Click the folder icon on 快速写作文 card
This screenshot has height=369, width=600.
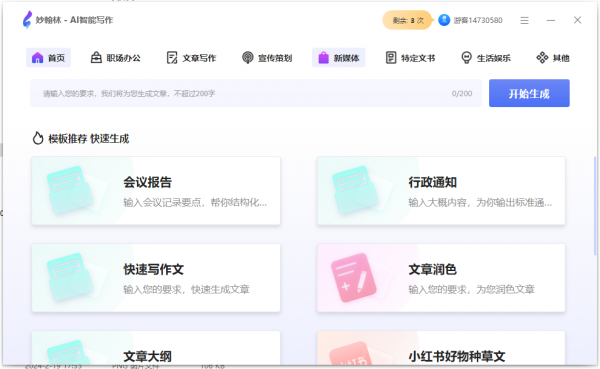point(70,277)
